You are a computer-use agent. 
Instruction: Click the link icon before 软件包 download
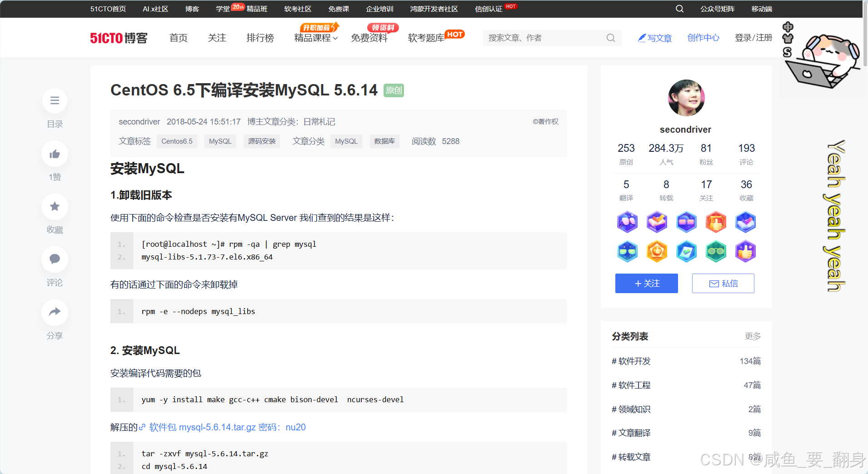[142, 427]
